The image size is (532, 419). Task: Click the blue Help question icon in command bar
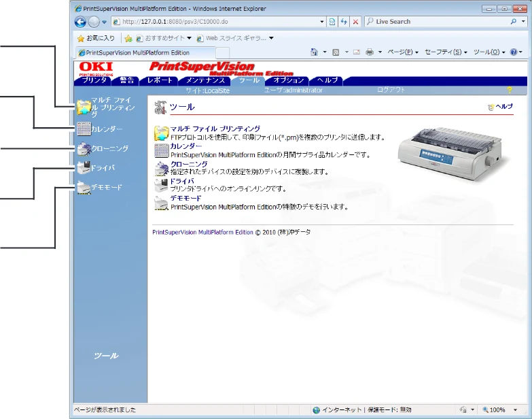click(514, 52)
